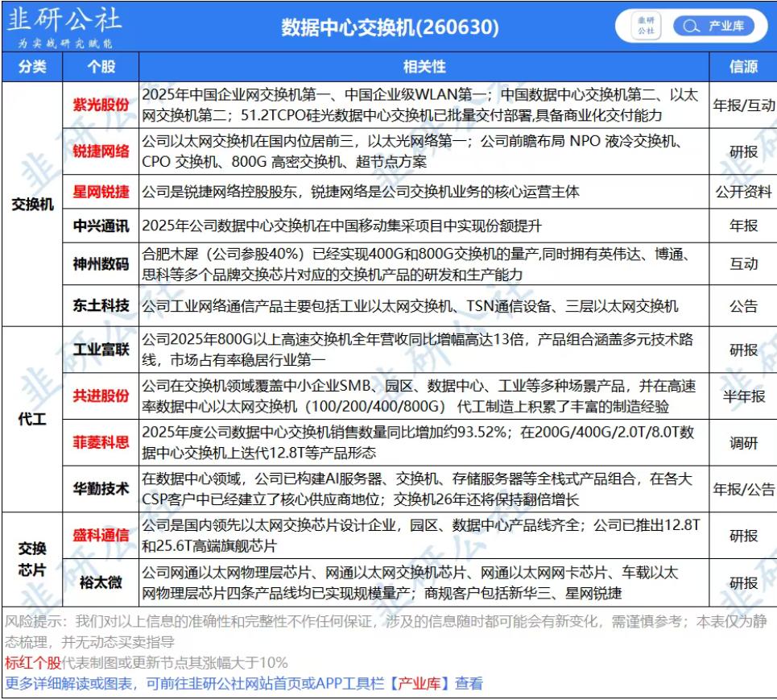
Task: Click stock name 紫光股份
Action: pos(101,105)
